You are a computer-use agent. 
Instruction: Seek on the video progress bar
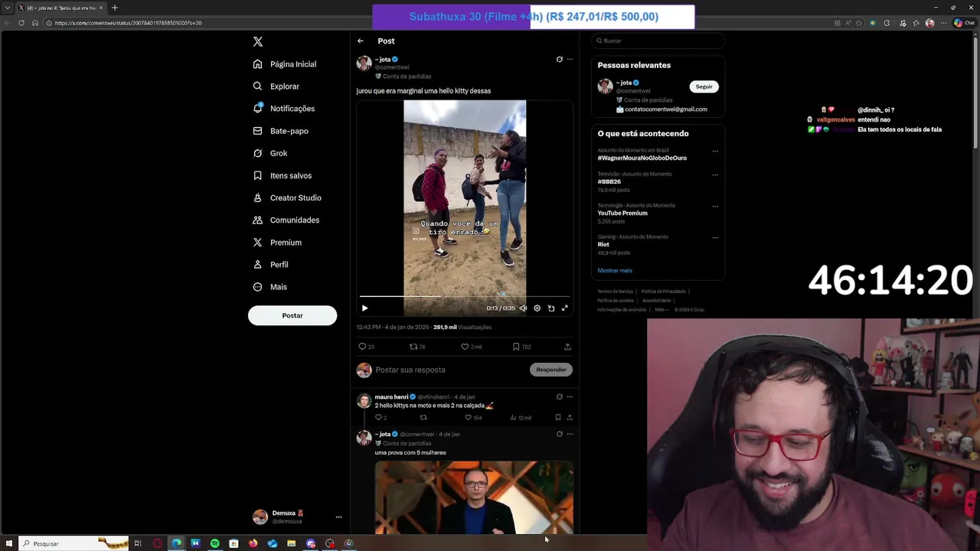click(465, 296)
